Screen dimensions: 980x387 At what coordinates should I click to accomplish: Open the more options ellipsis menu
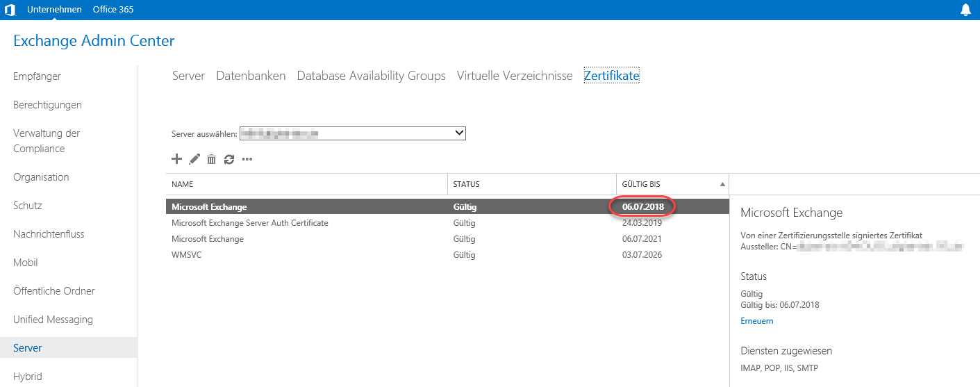(247, 160)
